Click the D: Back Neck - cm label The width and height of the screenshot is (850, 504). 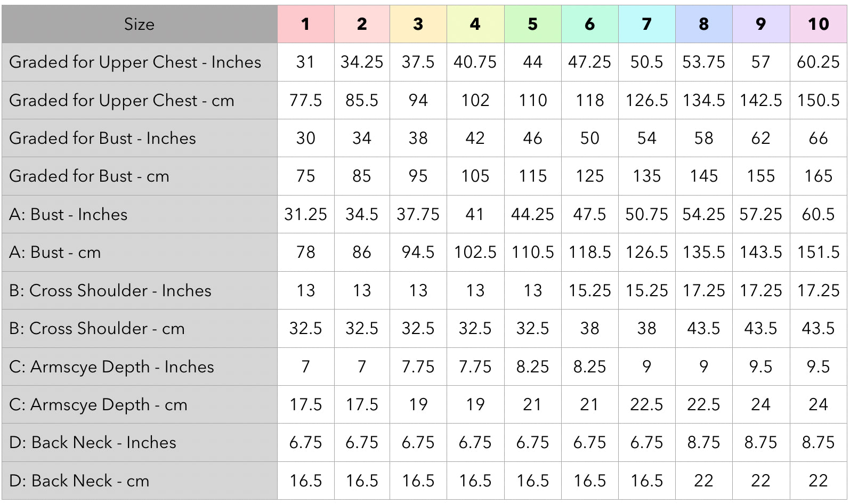tap(79, 481)
